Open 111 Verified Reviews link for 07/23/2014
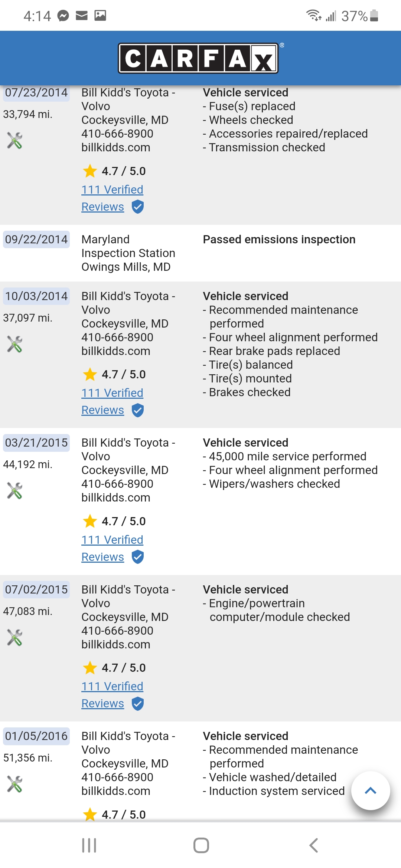Screen dimensions: 401x868 tap(112, 190)
